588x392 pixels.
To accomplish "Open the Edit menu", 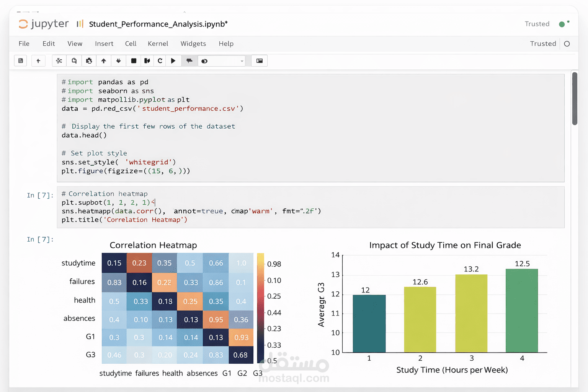I will tap(49, 44).
